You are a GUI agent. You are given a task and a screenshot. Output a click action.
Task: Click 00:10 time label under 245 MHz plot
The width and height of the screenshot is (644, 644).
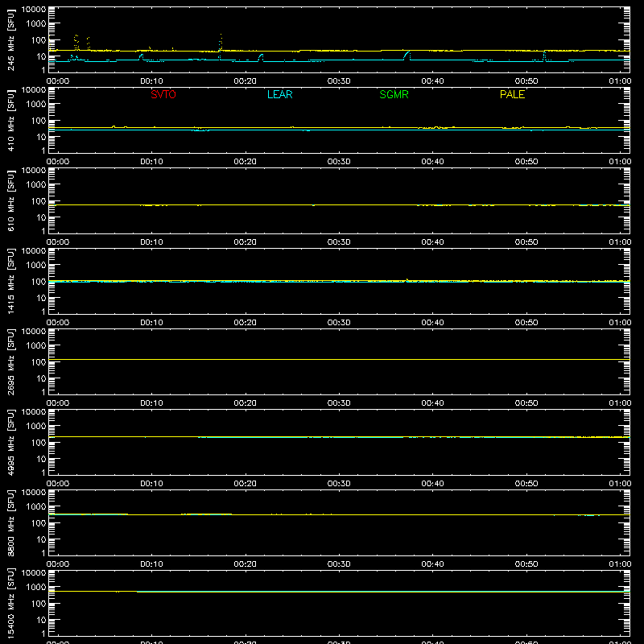(x=151, y=81)
